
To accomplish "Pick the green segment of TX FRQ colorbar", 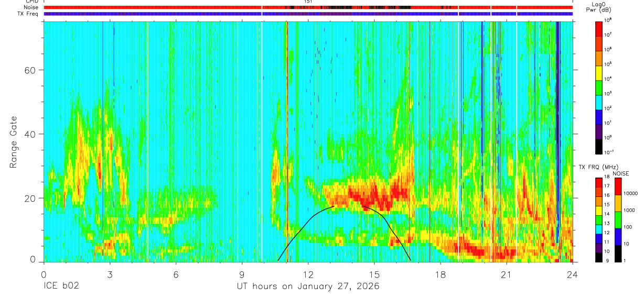I will (x=598, y=221).
